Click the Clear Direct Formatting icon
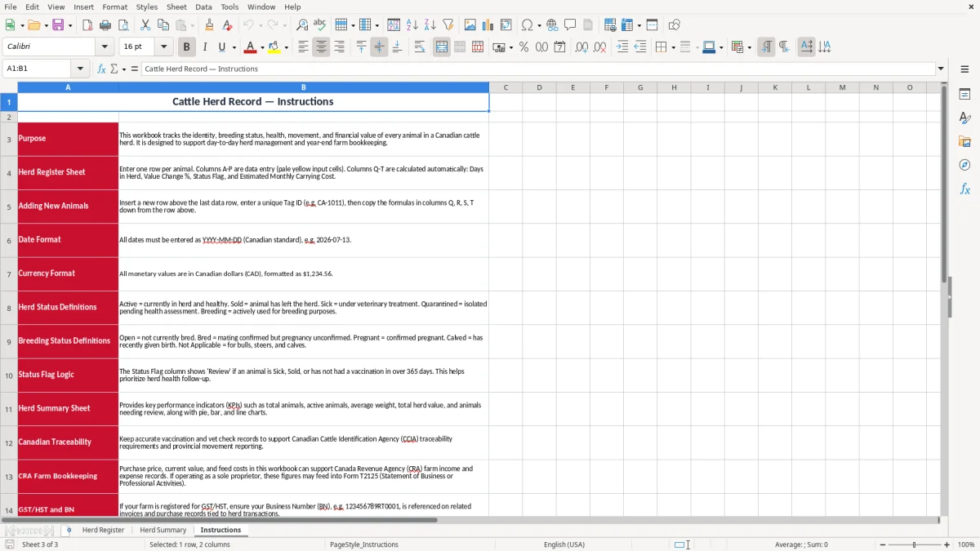 pos(227,25)
